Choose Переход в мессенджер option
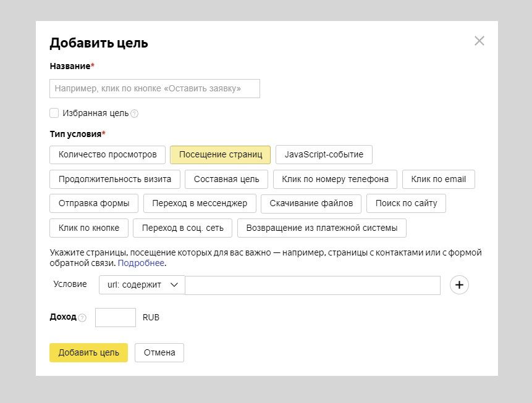 (200, 203)
